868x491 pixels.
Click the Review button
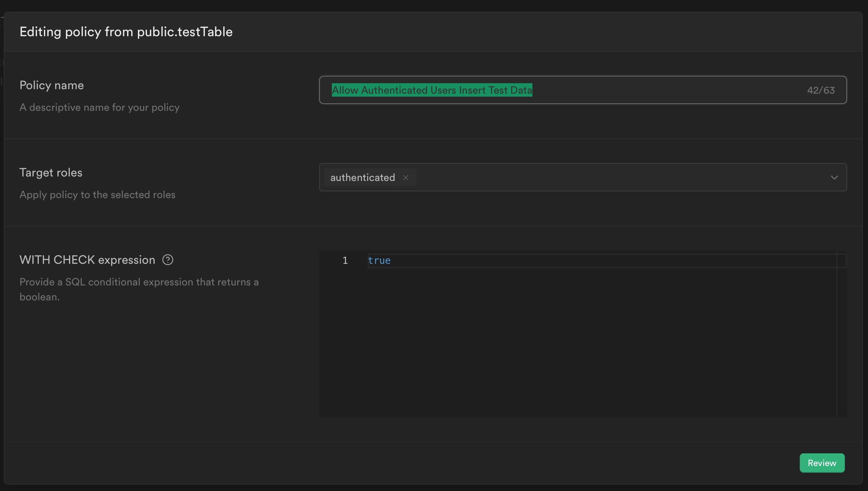click(x=822, y=463)
